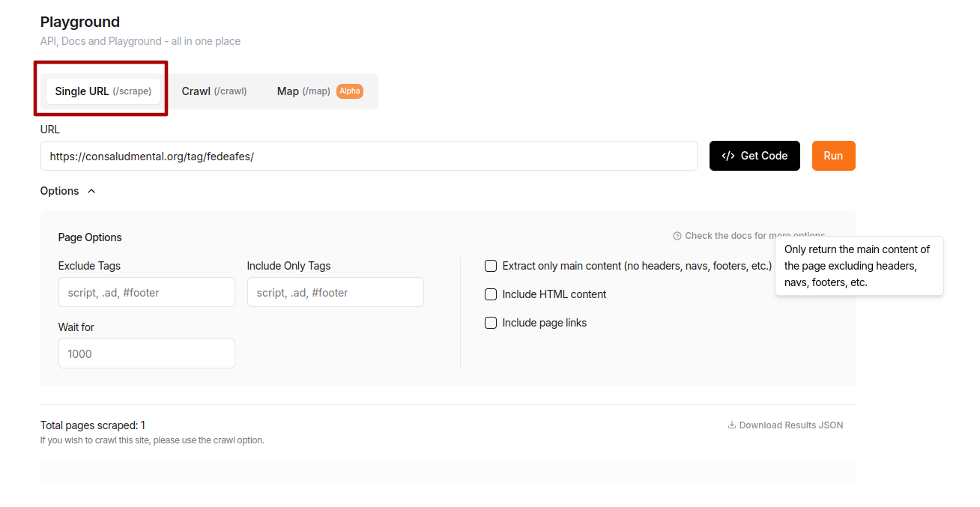This screenshot has height=507, width=980.
Task: Collapse Options using the chevron arrow
Action: click(x=91, y=191)
